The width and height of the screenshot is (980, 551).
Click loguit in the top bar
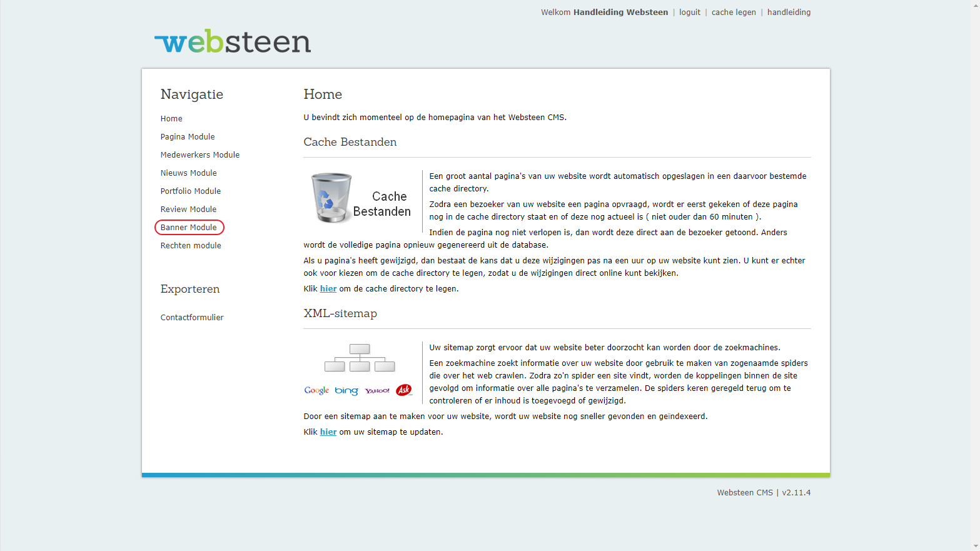(690, 13)
